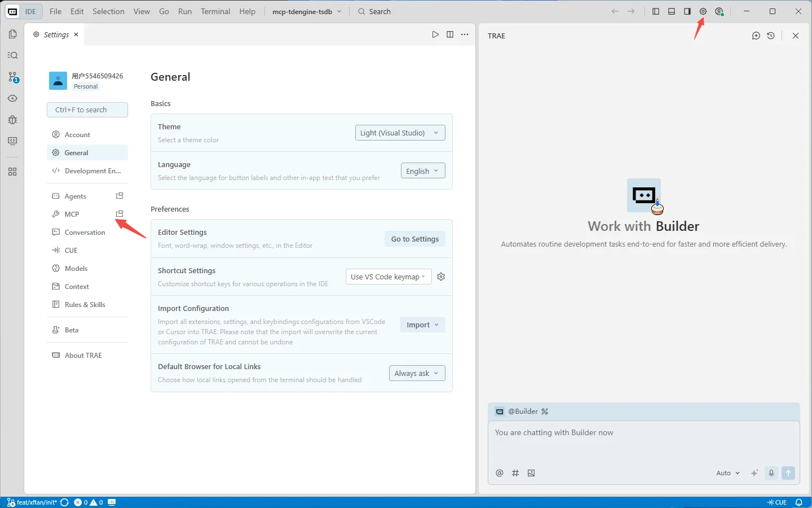Image resolution: width=812 pixels, height=508 pixels.
Task: Open the Terminal menu
Action: pyautogui.click(x=215, y=11)
